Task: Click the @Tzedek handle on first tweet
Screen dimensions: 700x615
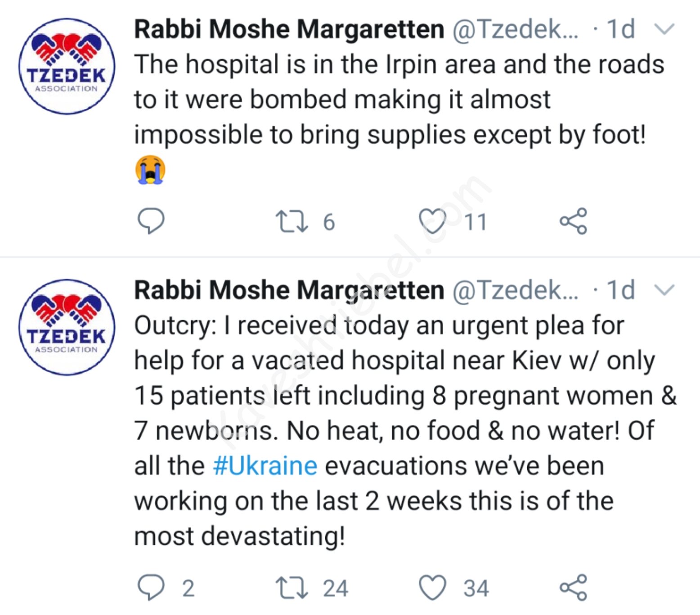Action: 515,30
